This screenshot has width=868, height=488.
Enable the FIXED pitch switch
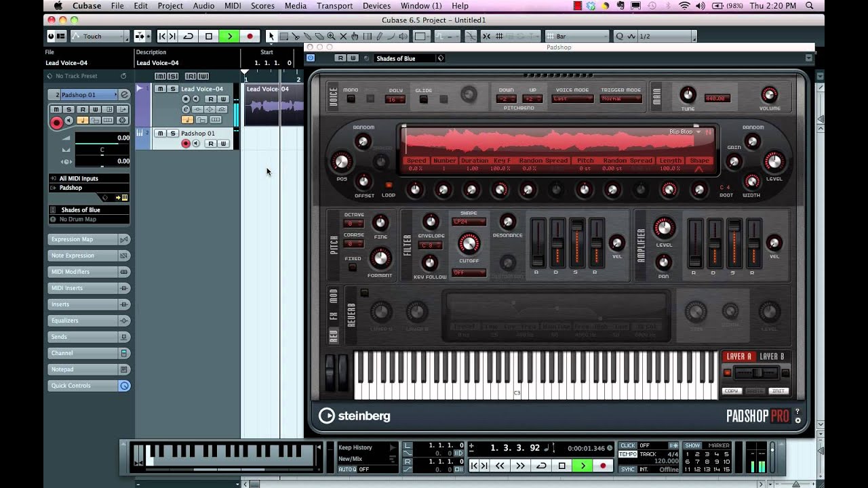click(353, 267)
